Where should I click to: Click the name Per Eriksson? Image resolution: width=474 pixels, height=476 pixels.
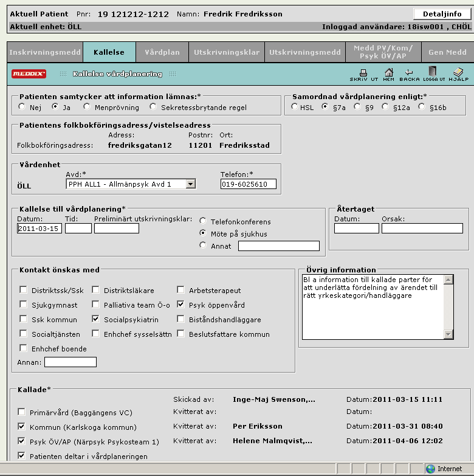257,426
